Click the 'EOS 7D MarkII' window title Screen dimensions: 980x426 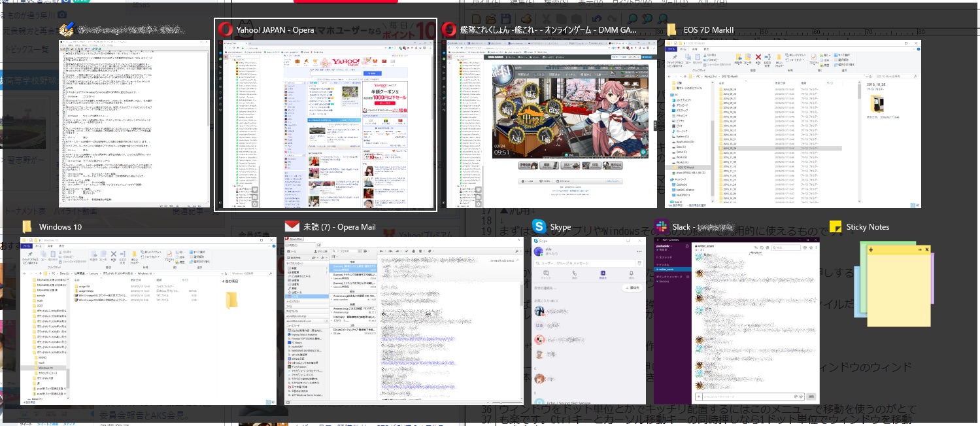[x=709, y=29]
